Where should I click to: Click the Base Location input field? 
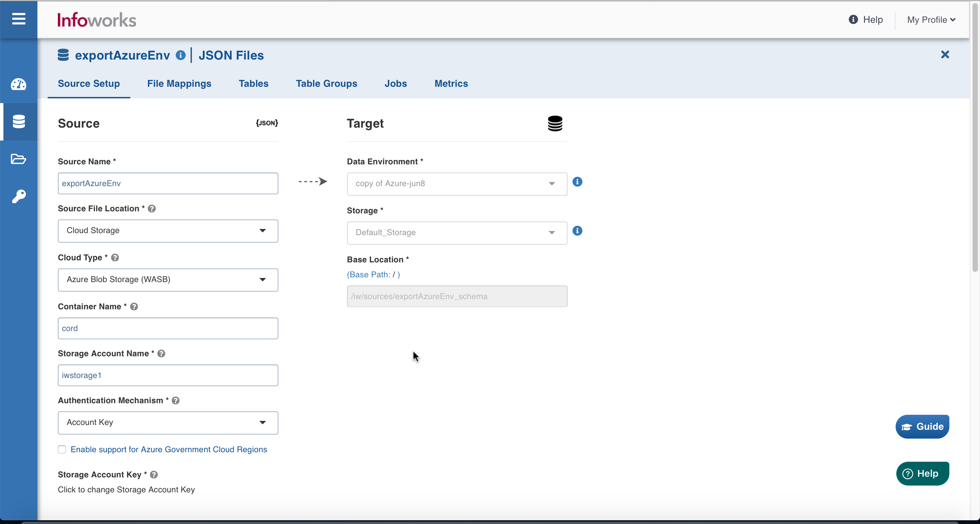pos(457,296)
